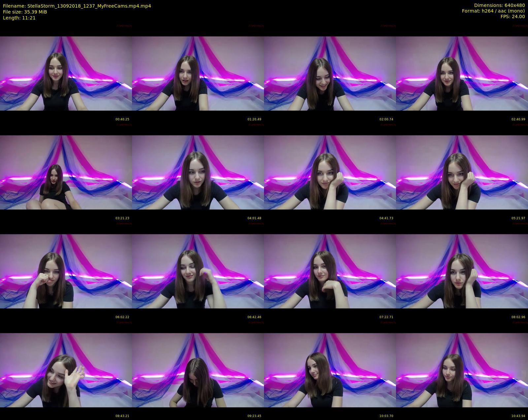Click the frame captured at 05:21.97
Image resolution: width=528 pixels, height=420 pixels.
pos(462,172)
